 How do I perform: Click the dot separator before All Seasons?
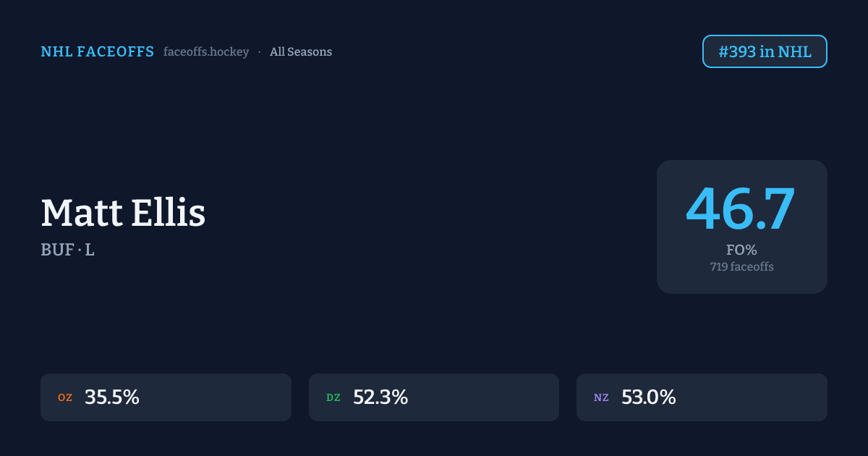pyautogui.click(x=260, y=52)
